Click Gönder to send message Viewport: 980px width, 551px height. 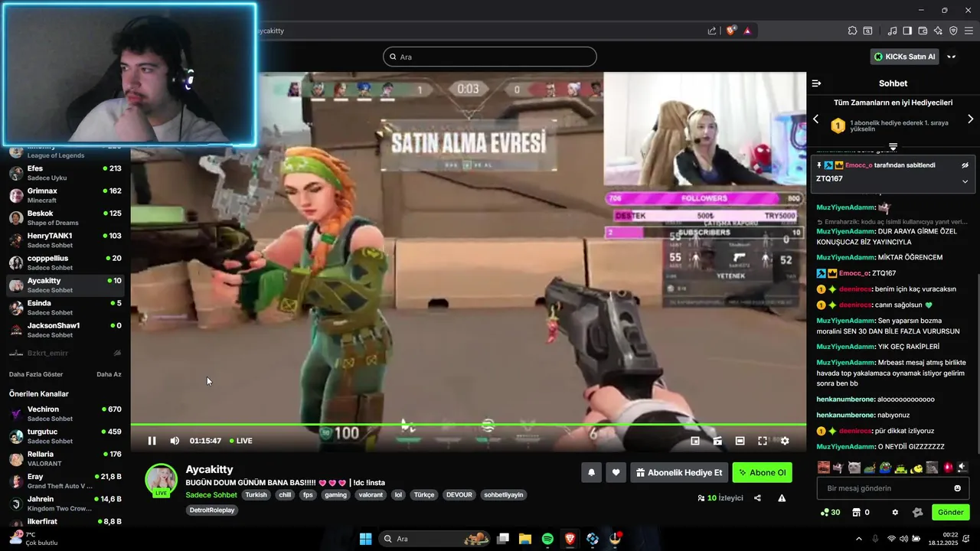point(950,512)
